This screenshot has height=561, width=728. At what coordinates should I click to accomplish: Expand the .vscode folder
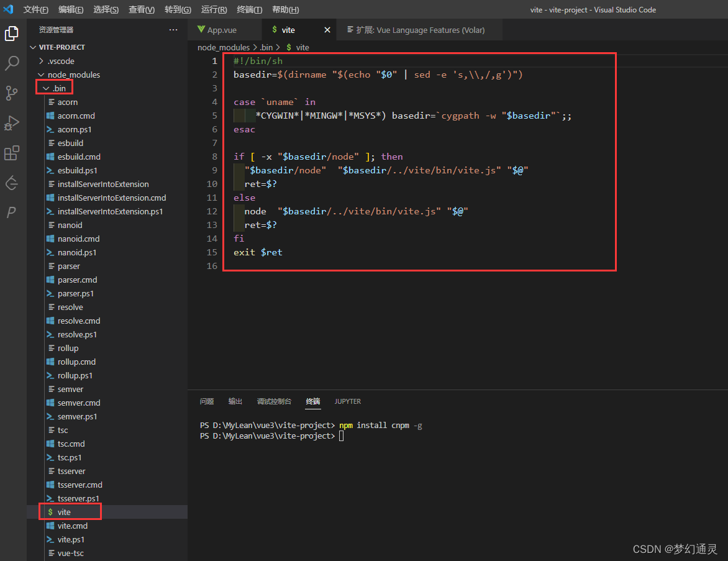coord(60,61)
